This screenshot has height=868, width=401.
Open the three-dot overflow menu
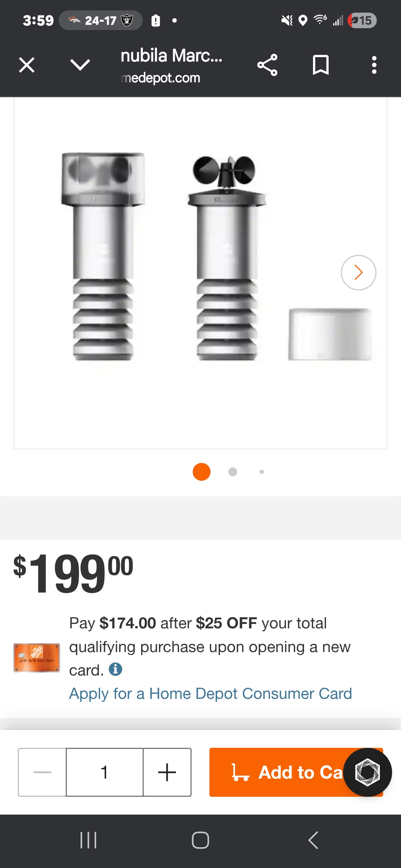tap(374, 65)
